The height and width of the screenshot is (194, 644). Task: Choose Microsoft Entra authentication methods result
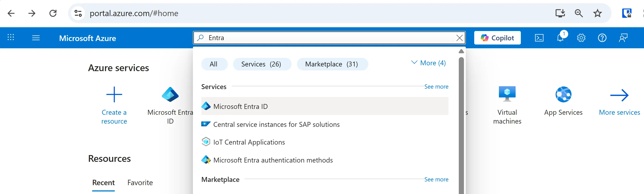273,160
